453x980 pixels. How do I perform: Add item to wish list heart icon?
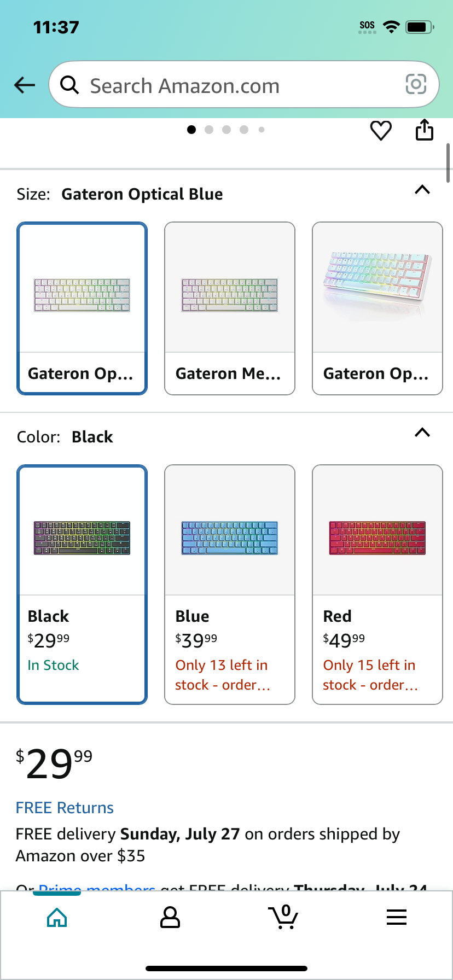pos(381,131)
